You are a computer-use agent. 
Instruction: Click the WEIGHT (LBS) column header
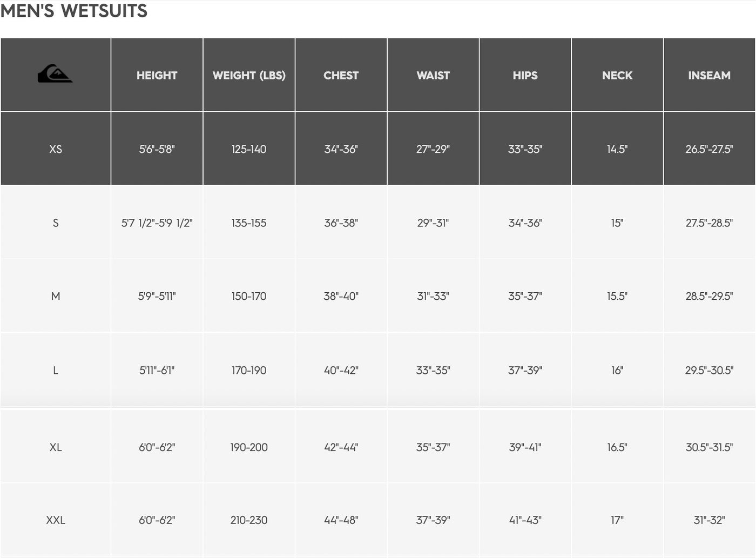pos(249,76)
